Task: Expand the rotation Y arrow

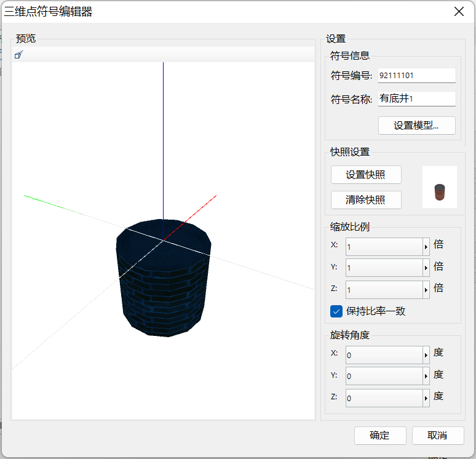Action: pyautogui.click(x=426, y=376)
